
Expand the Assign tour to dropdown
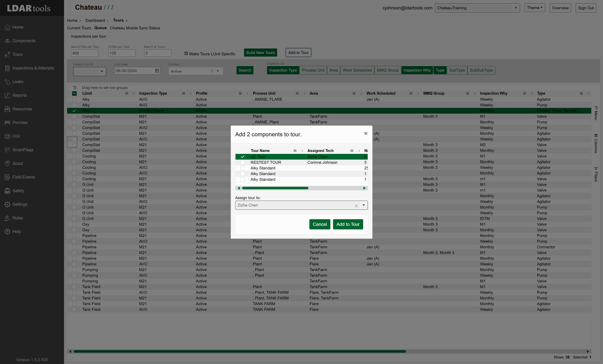pyautogui.click(x=364, y=205)
